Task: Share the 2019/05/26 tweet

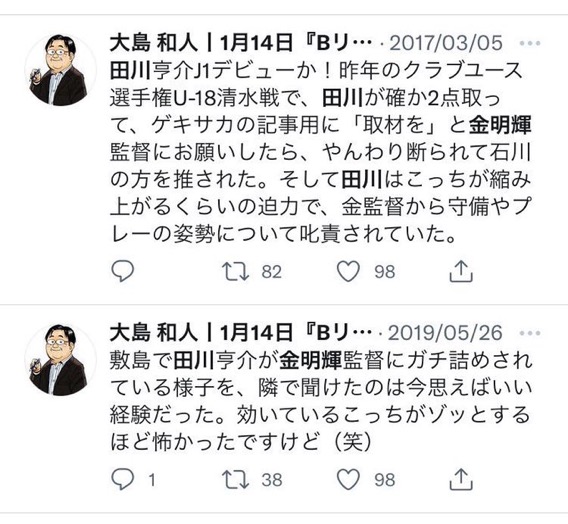Action: [461, 479]
